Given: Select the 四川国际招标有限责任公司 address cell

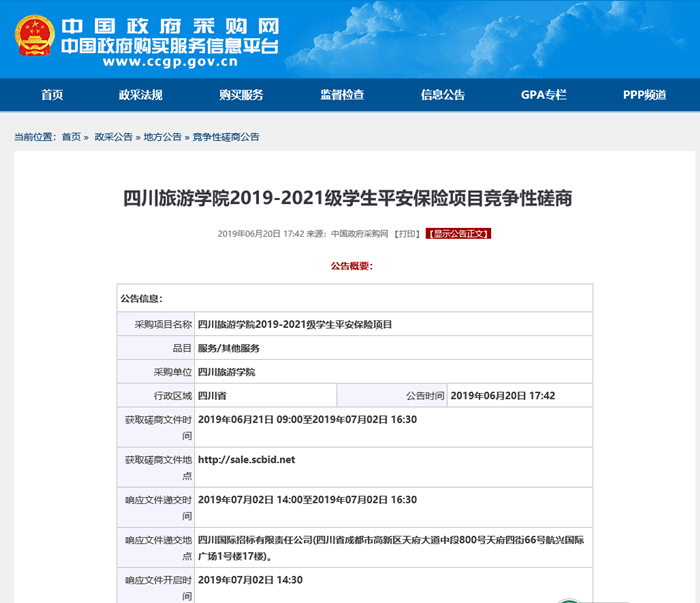Looking at the screenshot, I should pos(393,548).
